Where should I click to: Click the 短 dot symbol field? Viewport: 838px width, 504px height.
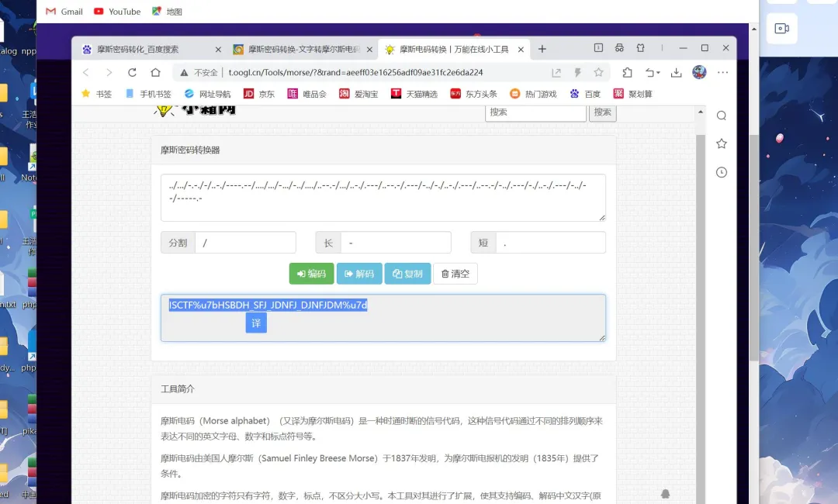[550, 243]
